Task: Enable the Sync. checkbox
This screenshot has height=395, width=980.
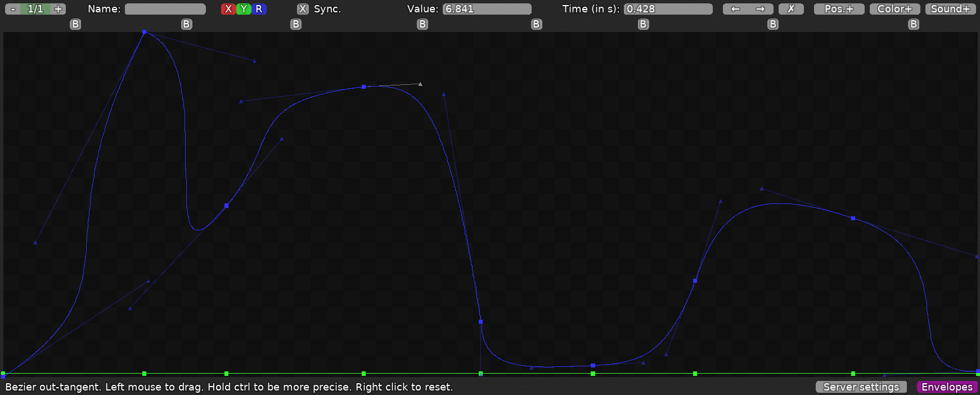Action: click(303, 9)
